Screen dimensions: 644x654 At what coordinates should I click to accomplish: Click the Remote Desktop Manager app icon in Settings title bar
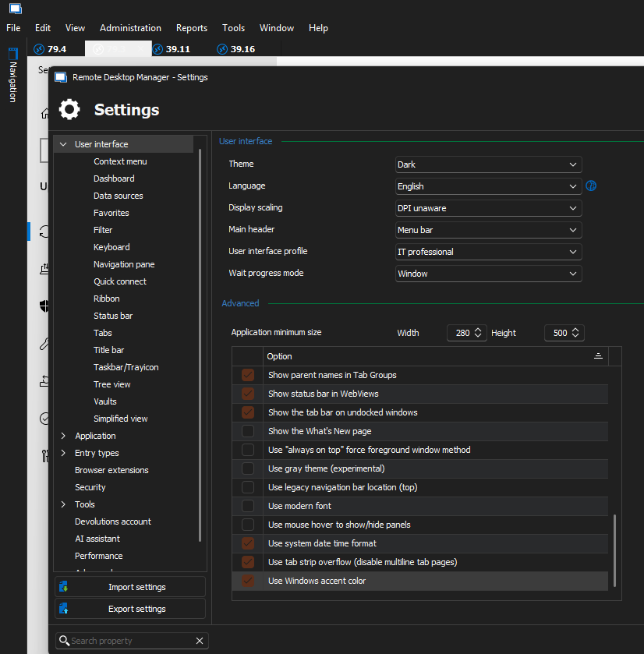point(61,78)
